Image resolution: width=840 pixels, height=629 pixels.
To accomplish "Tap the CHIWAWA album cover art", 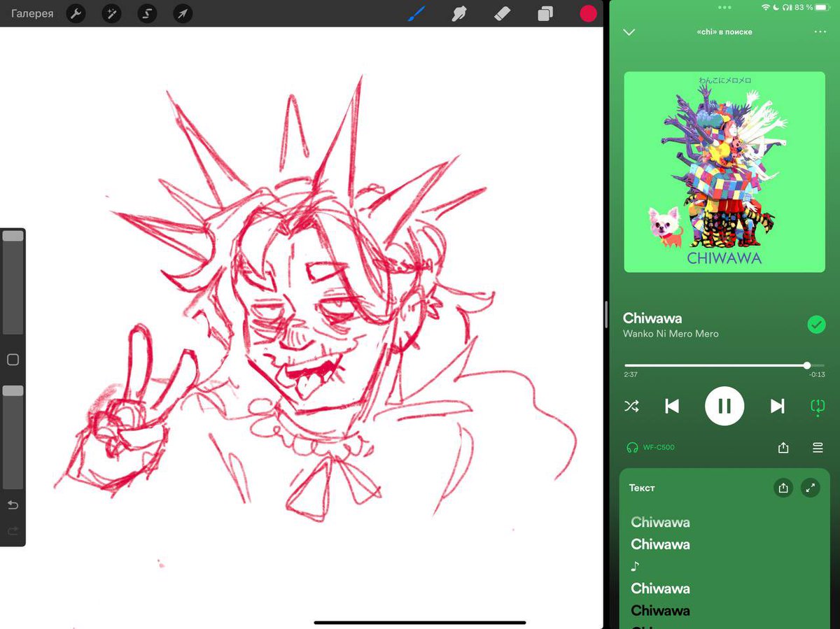I will [724, 171].
